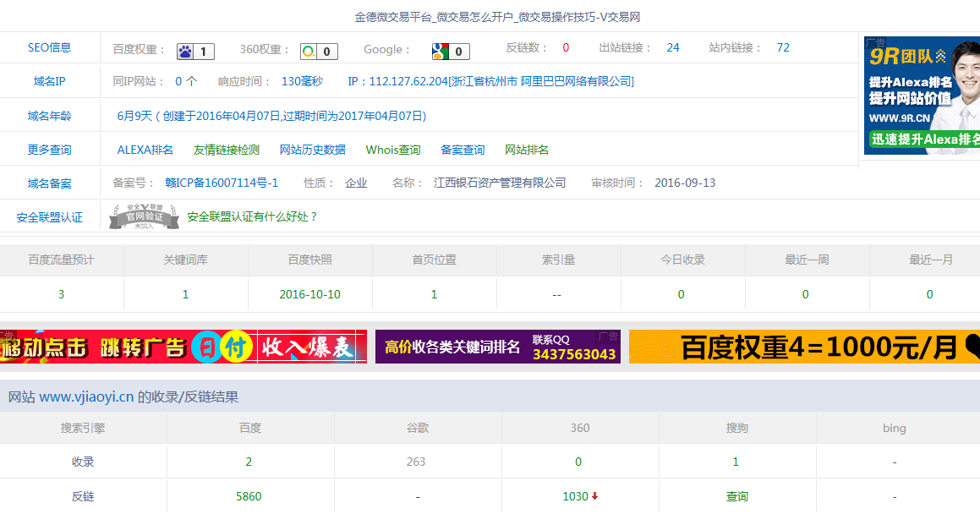Viewport: 980px width, 514px height.
Task: Open the 9R团队 Alexa ranking ad
Action: point(921,96)
